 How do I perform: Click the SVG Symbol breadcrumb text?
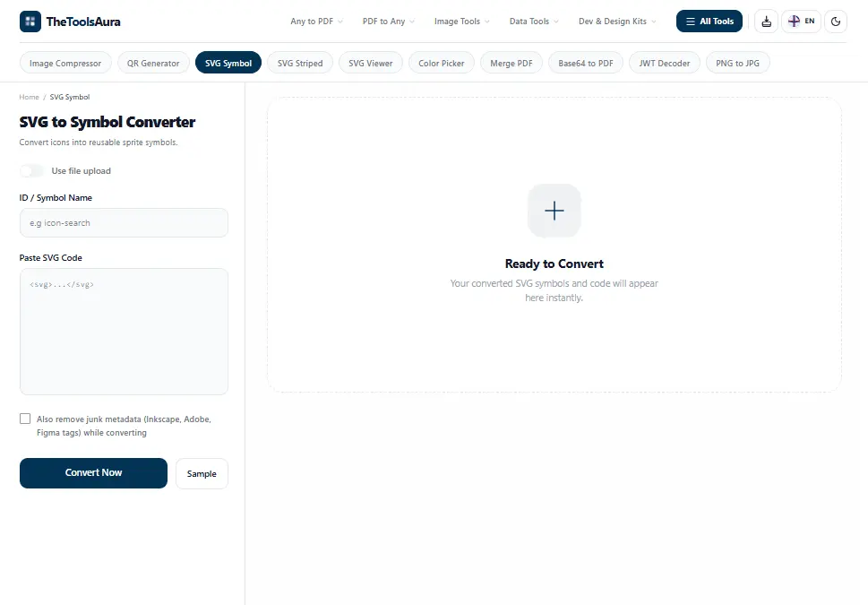pos(70,97)
